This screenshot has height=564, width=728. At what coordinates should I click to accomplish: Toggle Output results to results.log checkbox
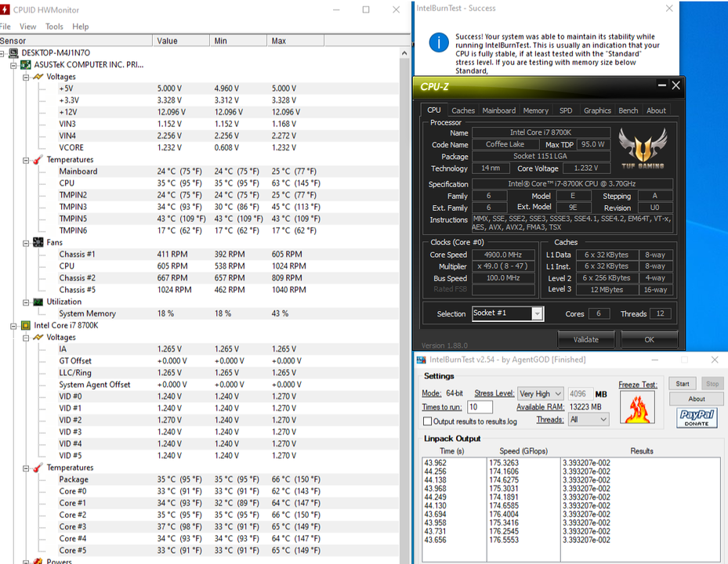(x=428, y=421)
